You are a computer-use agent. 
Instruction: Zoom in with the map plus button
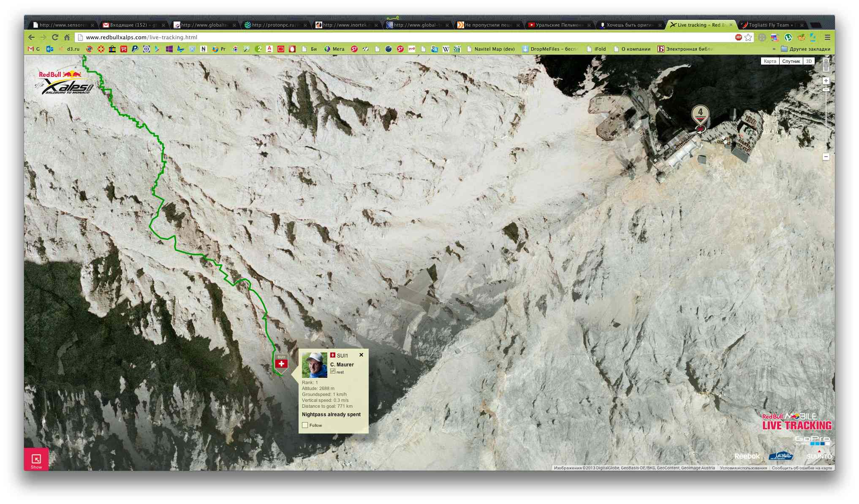pos(826,81)
